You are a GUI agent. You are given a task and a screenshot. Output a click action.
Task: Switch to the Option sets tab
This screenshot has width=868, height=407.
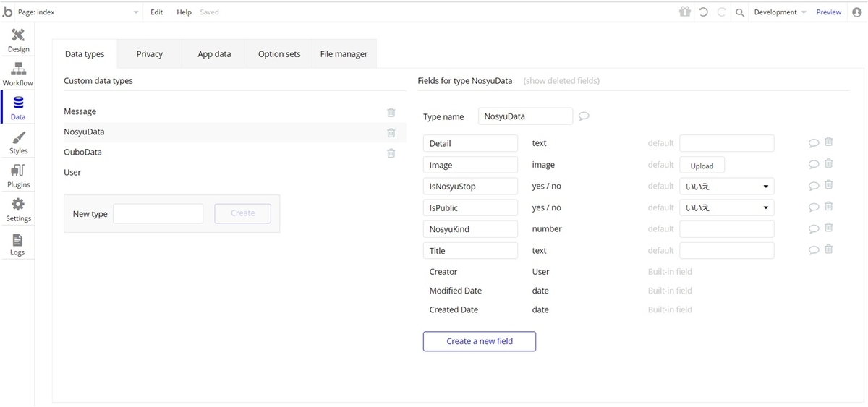pos(279,54)
